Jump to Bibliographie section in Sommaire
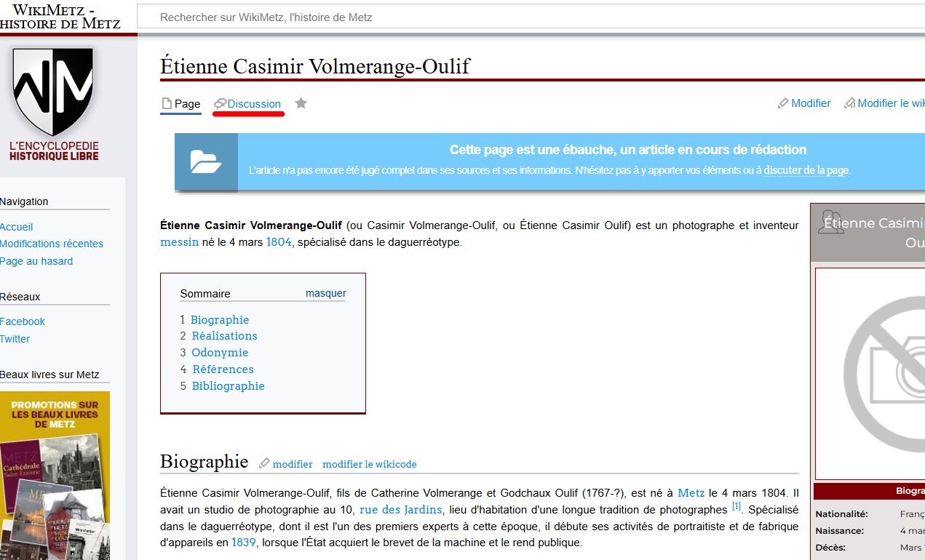 (x=228, y=386)
